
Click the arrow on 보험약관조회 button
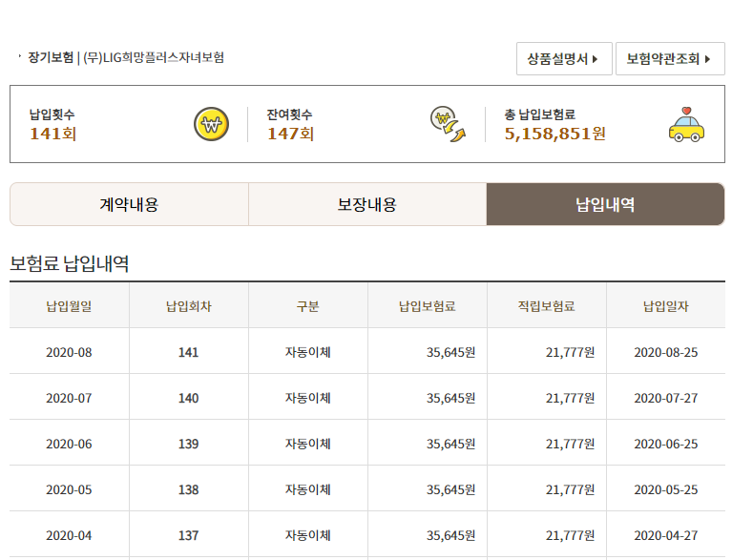[707, 59]
